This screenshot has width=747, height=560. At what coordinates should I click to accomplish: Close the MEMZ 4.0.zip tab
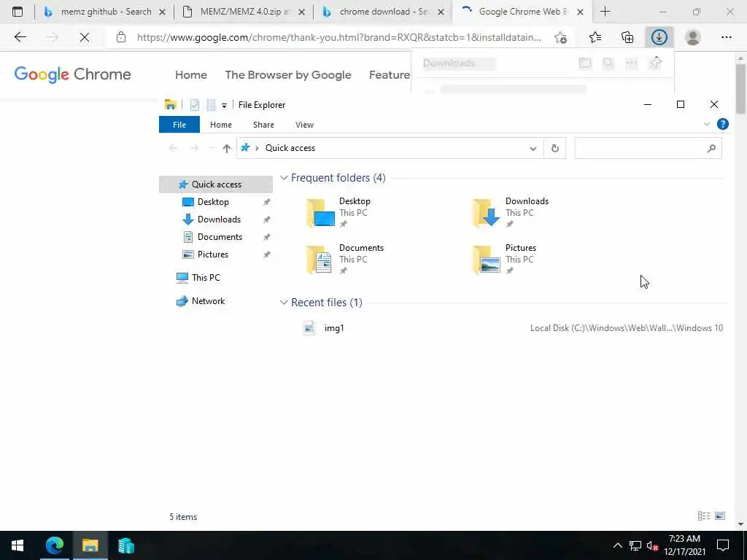301,12
